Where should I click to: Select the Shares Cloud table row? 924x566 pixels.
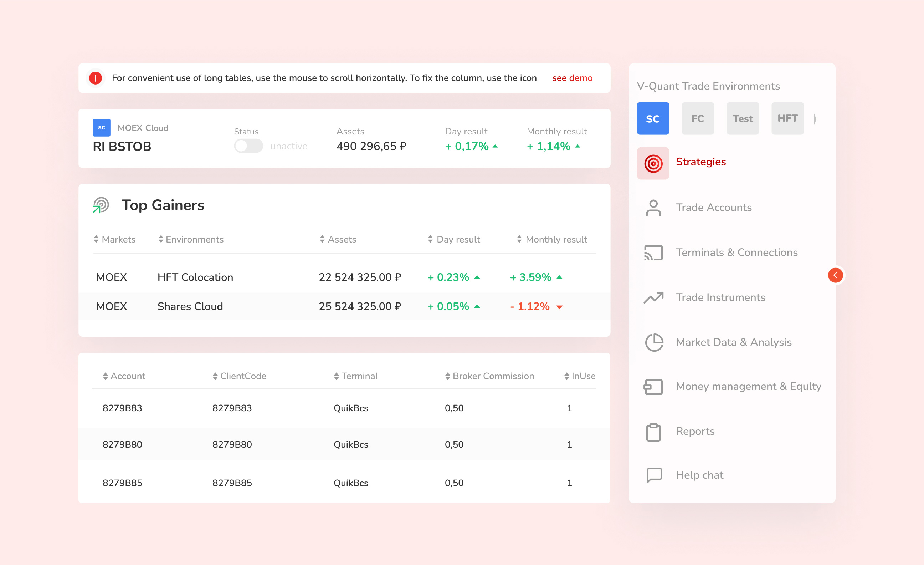tap(344, 306)
